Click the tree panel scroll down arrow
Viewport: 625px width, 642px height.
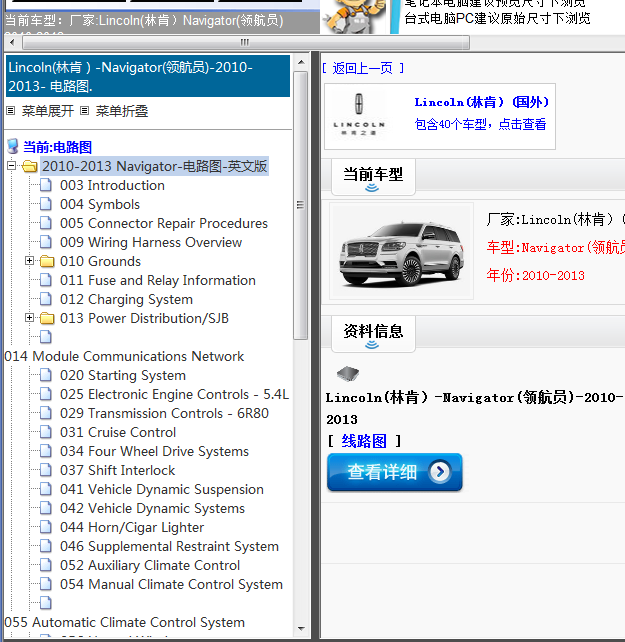coord(301,628)
